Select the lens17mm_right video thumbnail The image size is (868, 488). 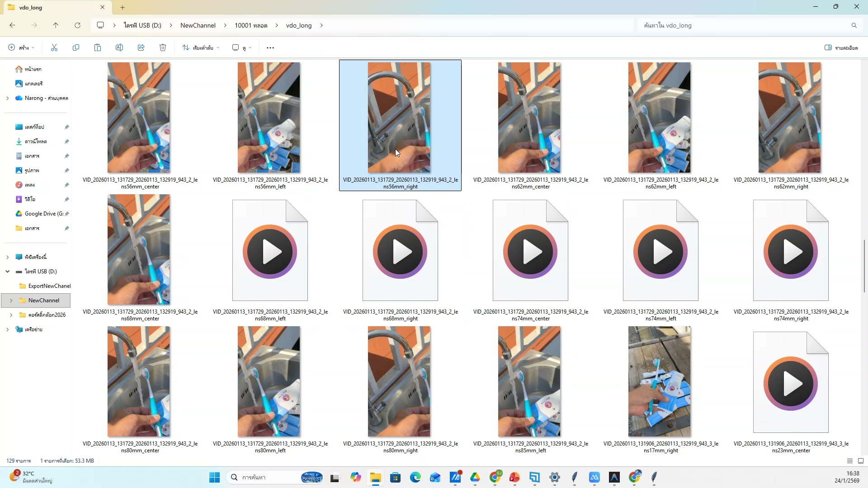[660, 382]
